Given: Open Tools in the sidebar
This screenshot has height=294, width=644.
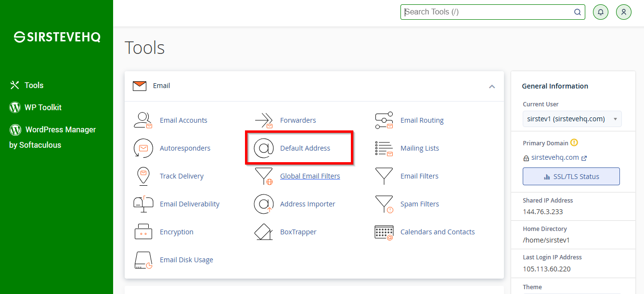Looking at the screenshot, I should coord(27,85).
